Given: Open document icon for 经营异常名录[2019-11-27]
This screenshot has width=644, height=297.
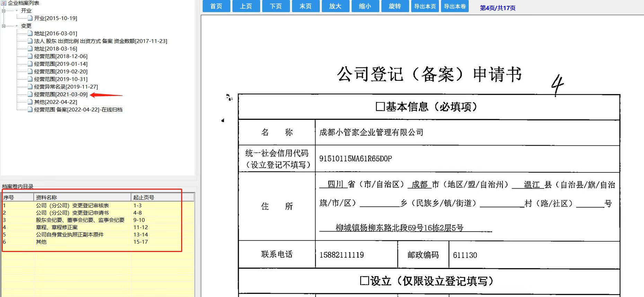Looking at the screenshot, I should [30, 87].
